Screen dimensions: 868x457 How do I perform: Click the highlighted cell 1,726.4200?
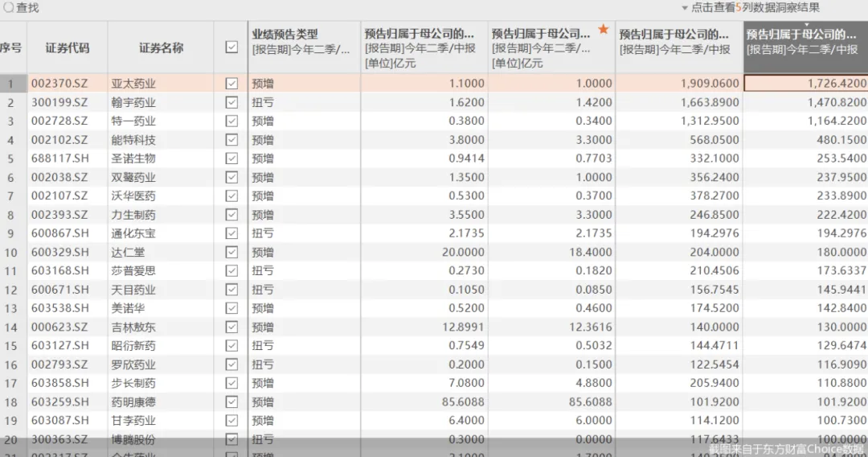pyautogui.click(x=805, y=83)
